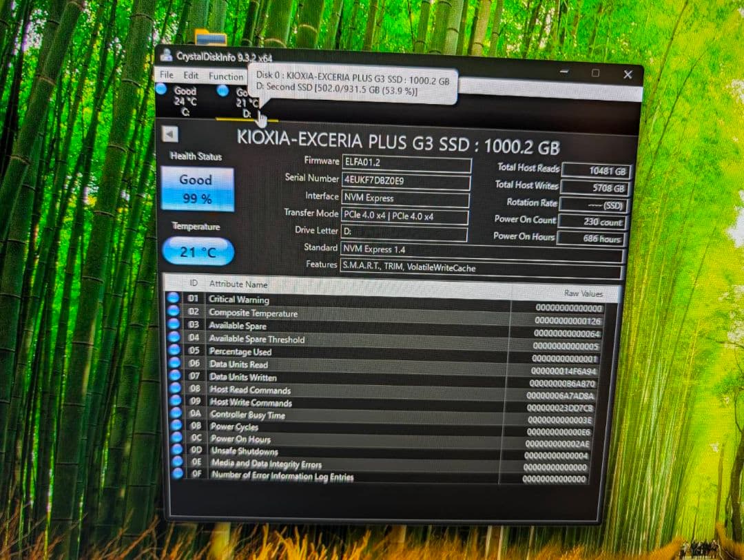Click the Attribute Name column header
Screen dimensions: 744x560
(238, 284)
